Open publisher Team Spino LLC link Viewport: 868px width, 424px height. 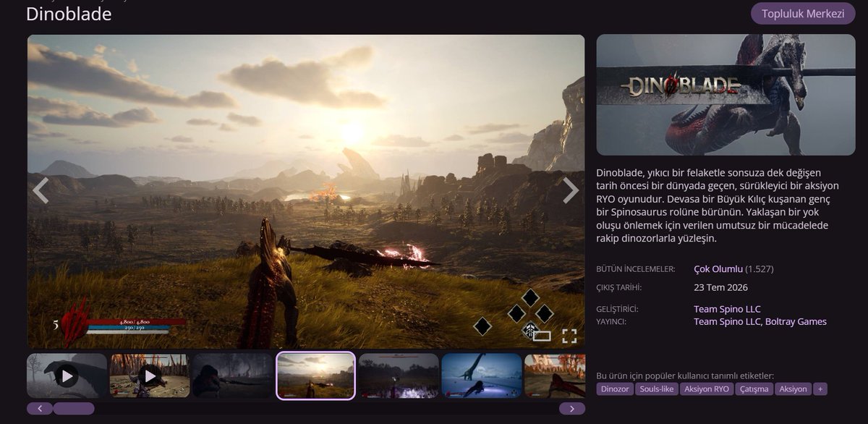coord(727,322)
